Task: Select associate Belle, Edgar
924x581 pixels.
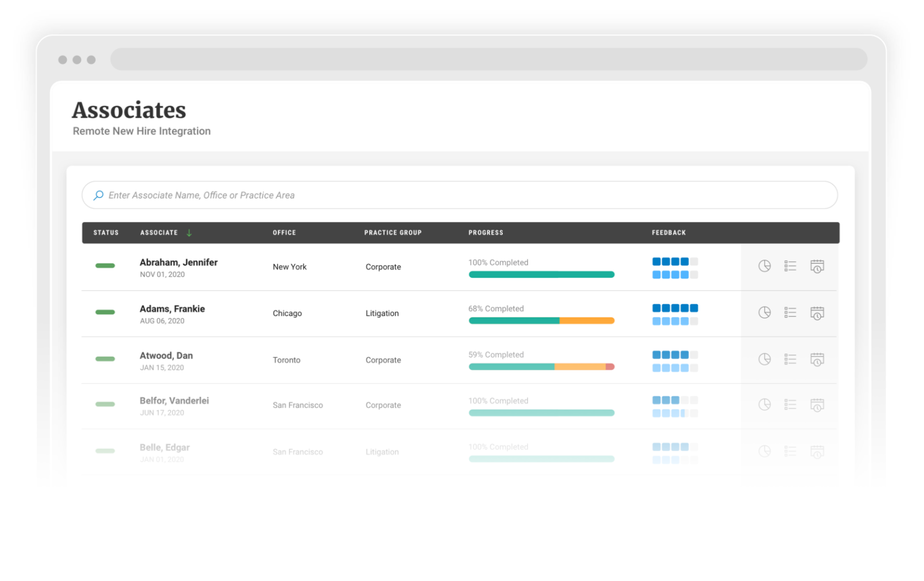Action: click(x=164, y=447)
